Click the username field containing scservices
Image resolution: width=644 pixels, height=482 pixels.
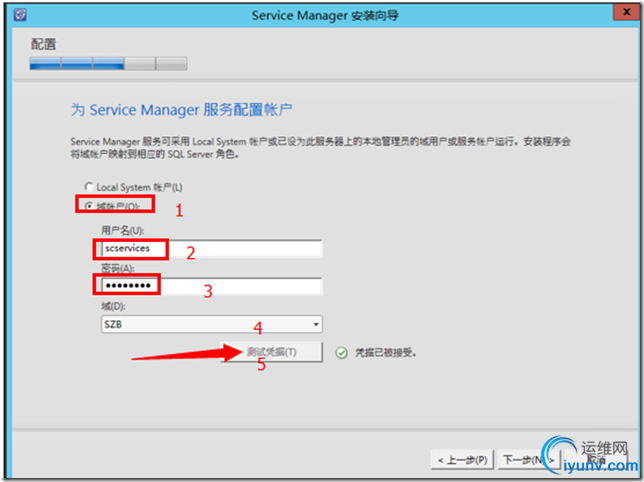click(x=212, y=249)
